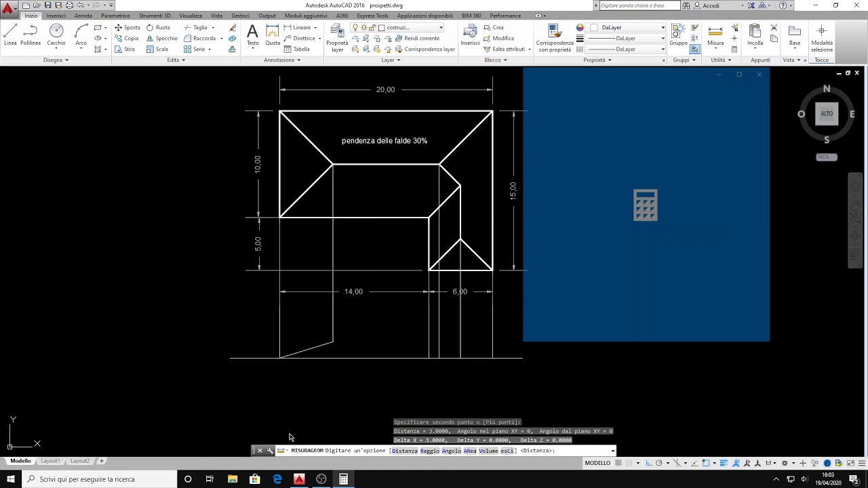The width and height of the screenshot is (868, 488).
Task: Switch to the Layout1 tab
Action: (x=50, y=461)
